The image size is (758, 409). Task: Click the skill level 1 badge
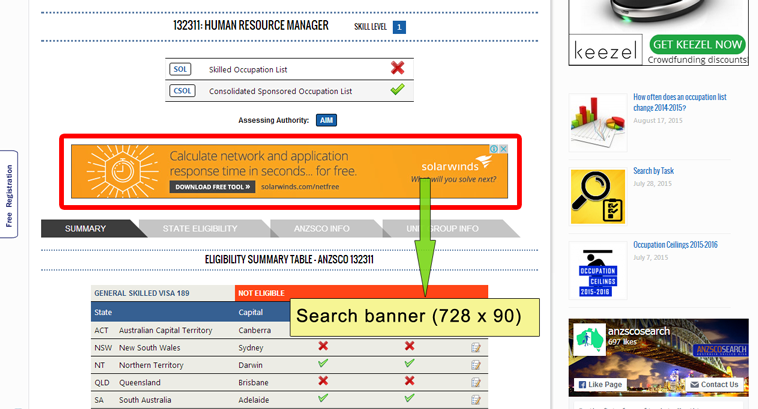click(x=399, y=28)
